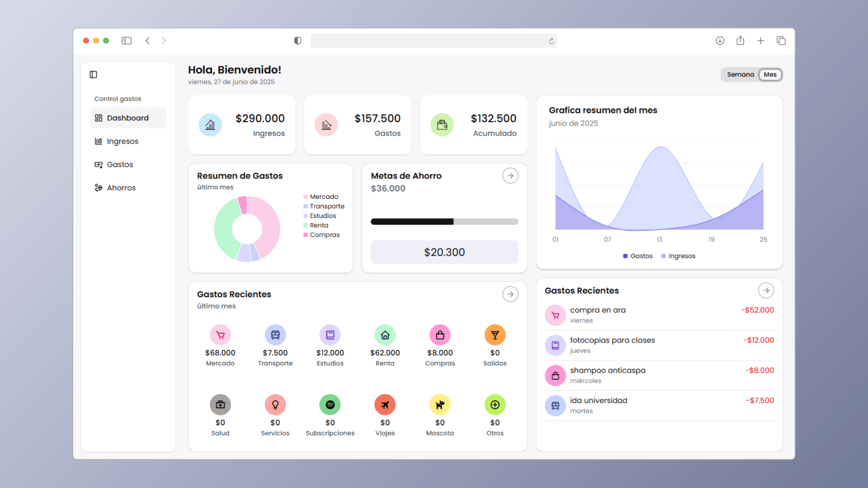Open the Renta house category icon
The height and width of the screenshot is (488, 868).
pyautogui.click(x=385, y=335)
